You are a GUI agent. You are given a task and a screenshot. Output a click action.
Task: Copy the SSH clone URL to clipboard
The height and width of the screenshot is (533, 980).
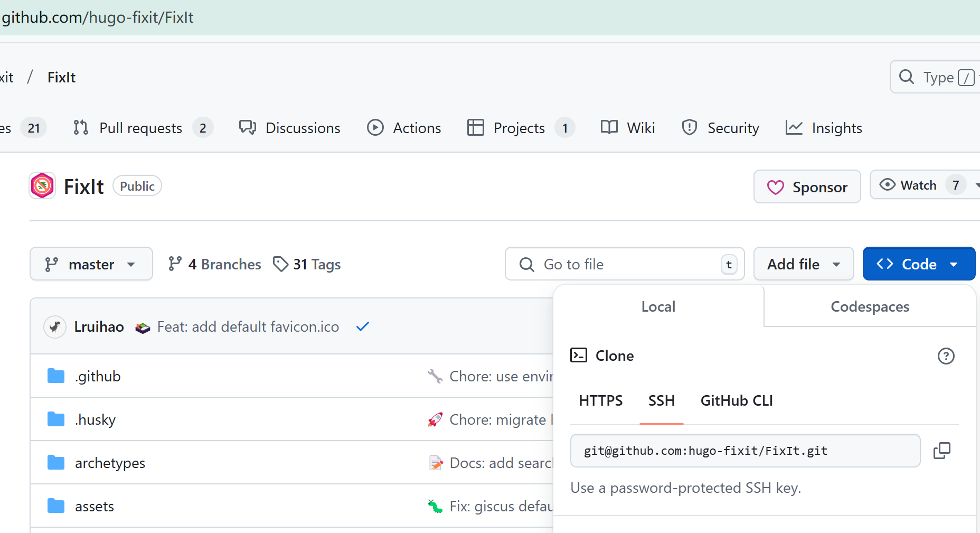[941, 451]
